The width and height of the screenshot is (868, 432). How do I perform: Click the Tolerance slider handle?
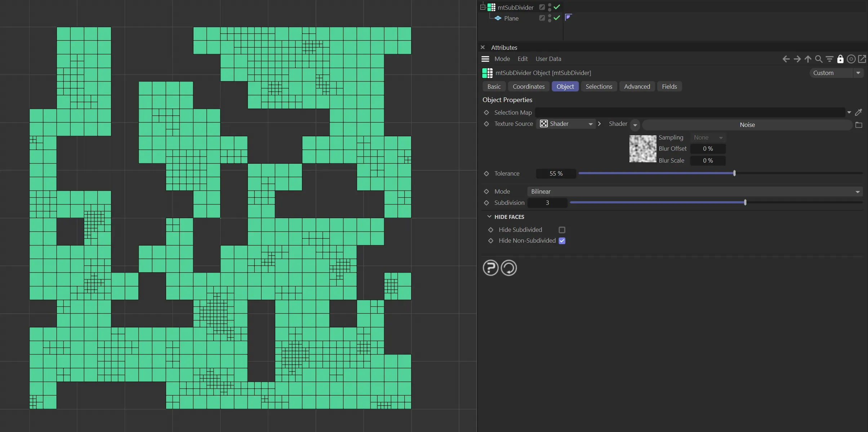734,173
